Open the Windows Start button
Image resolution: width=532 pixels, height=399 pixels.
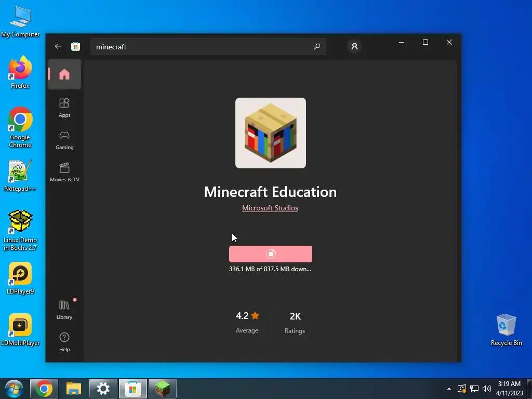tap(14, 389)
